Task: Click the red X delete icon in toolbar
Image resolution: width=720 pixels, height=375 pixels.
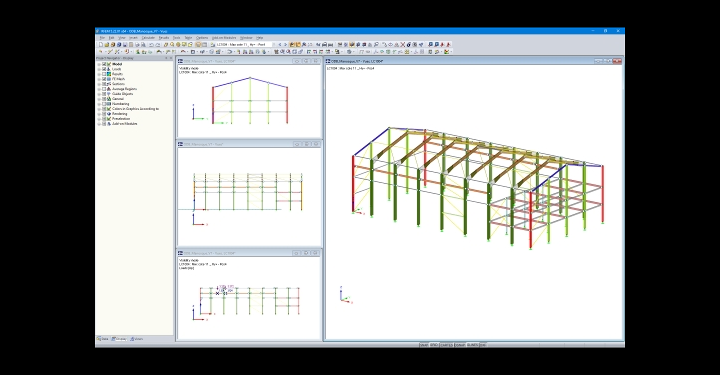Action: click(x=403, y=45)
